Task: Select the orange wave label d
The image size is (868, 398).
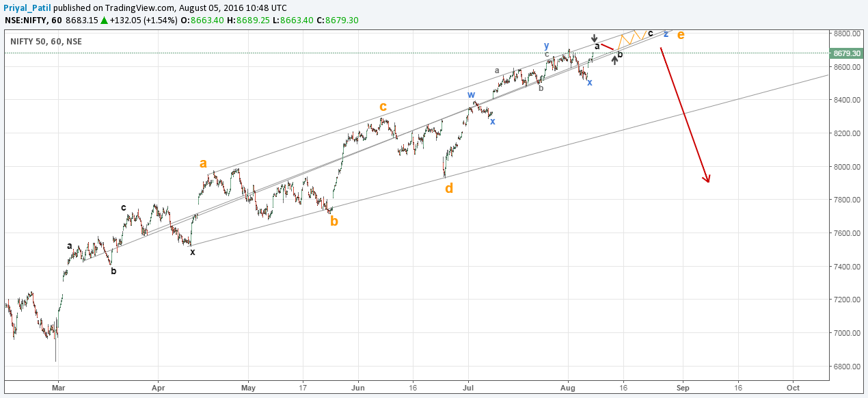Action: (449, 187)
